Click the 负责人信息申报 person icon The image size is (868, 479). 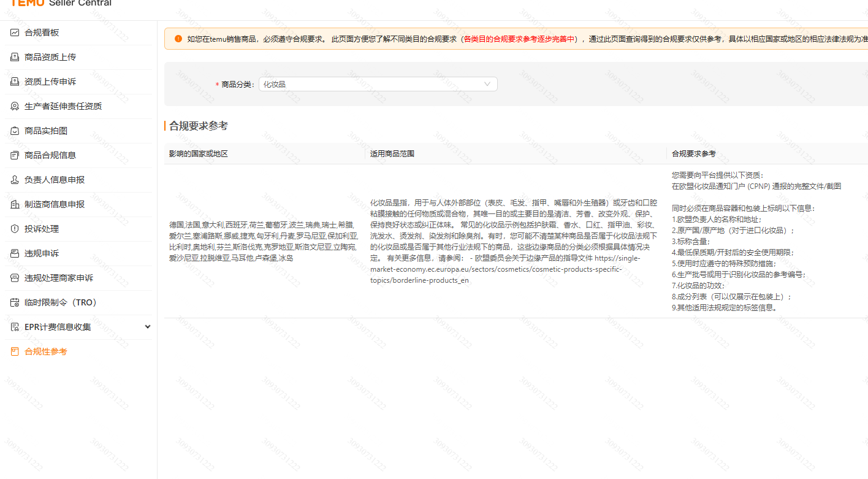15,180
